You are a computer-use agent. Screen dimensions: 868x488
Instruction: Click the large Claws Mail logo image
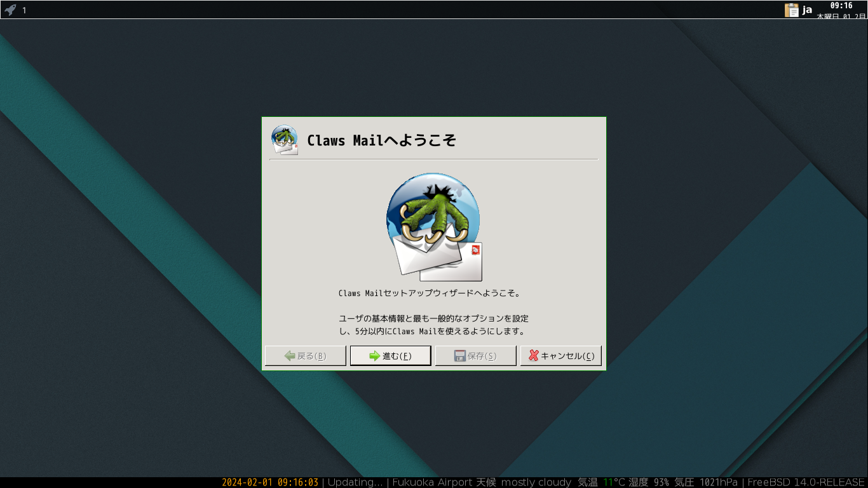coord(435,227)
